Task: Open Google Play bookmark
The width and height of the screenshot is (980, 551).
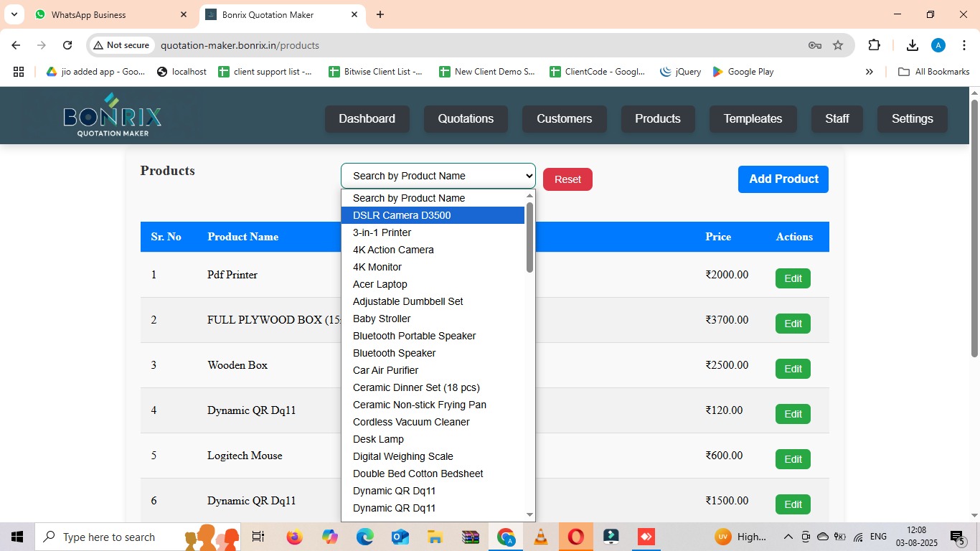Action: tap(743, 72)
